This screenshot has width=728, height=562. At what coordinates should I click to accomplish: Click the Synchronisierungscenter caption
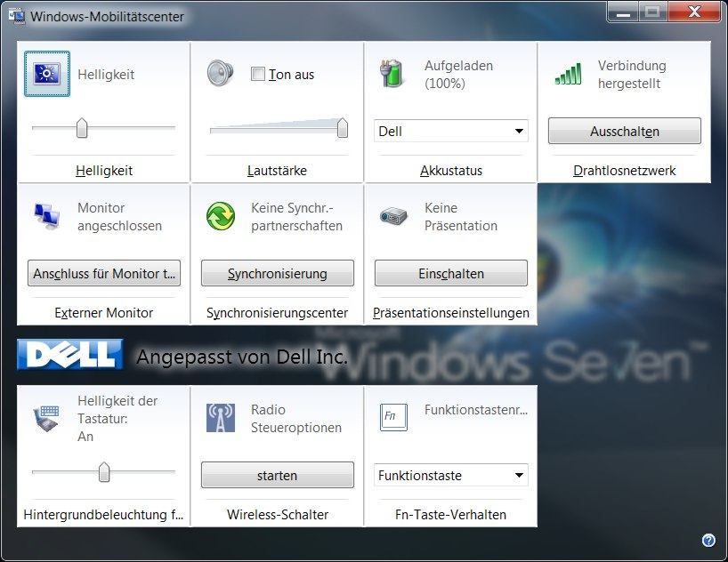point(277,313)
